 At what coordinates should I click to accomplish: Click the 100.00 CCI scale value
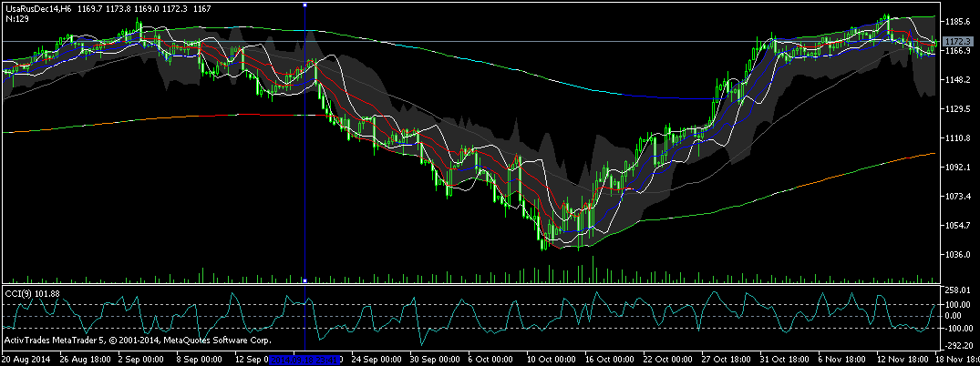956,304
